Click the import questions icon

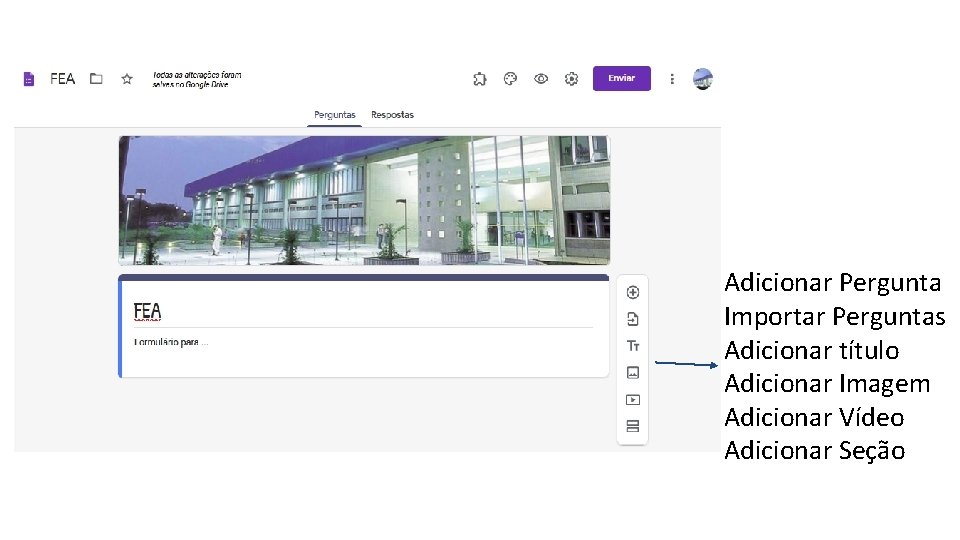click(x=633, y=319)
